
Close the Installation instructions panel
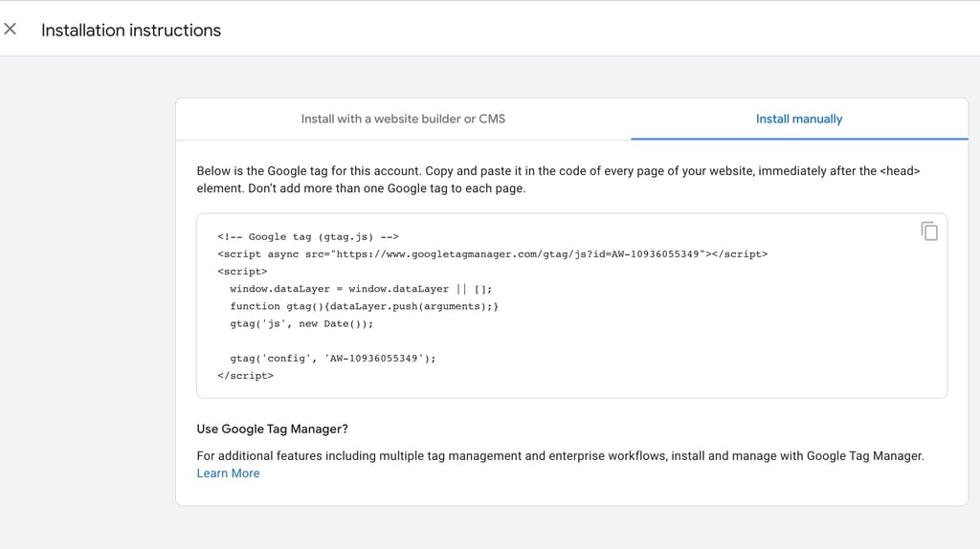tap(11, 30)
